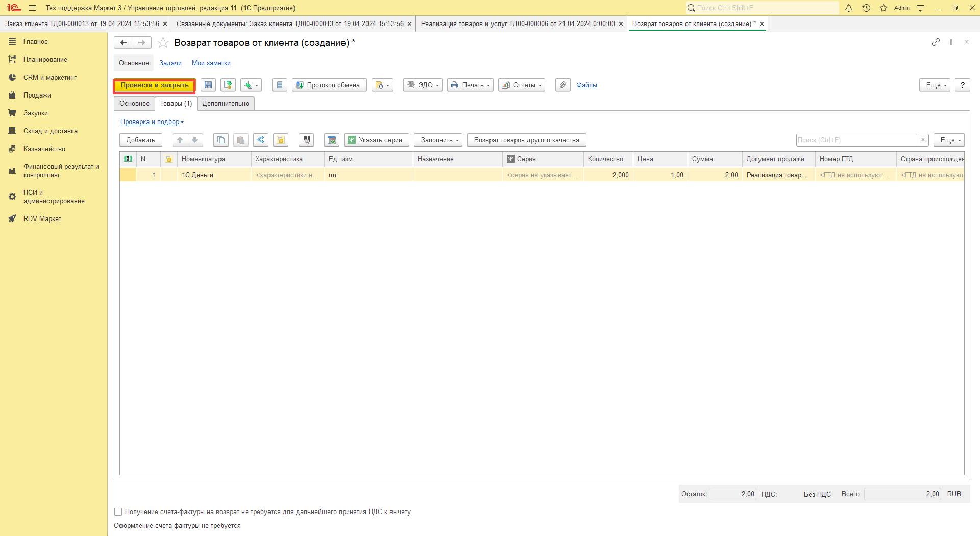Screen dimensions: 980x536
Task: Expand the Проверка и подбор menu
Action: (152, 122)
